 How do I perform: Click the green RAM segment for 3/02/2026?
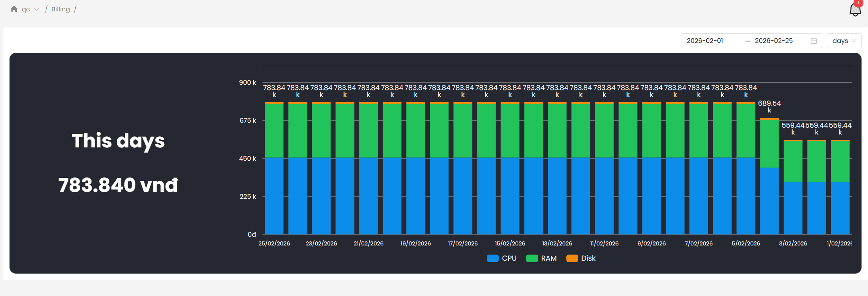793,161
